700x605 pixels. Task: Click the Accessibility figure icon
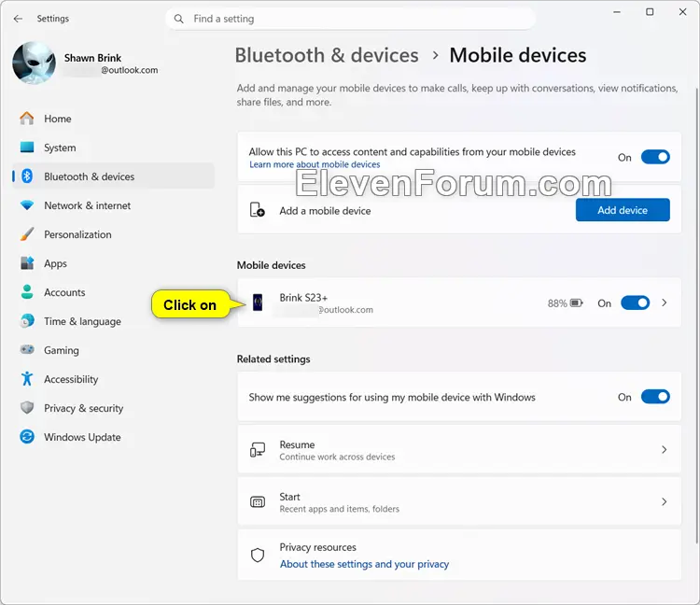pyautogui.click(x=27, y=379)
